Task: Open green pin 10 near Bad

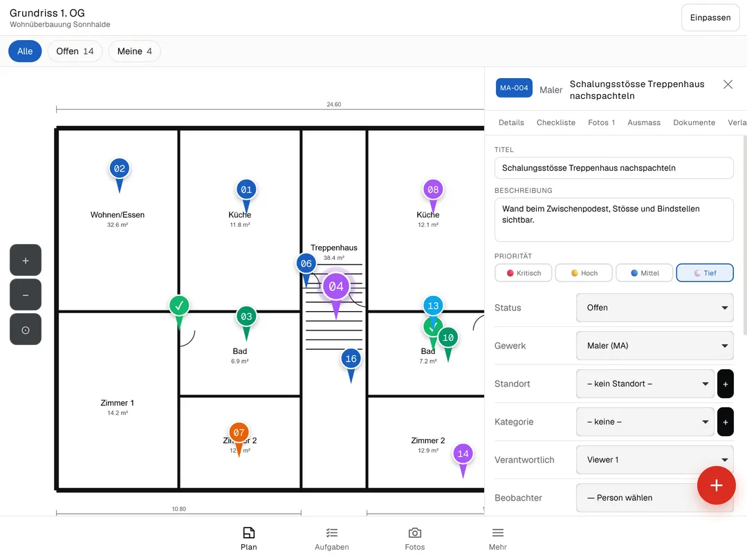Action: [x=448, y=337]
